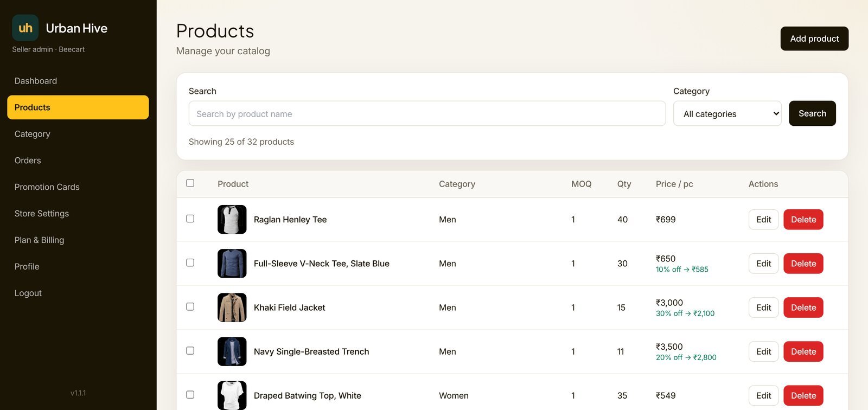Image resolution: width=868 pixels, height=410 pixels.
Task: Click the Category column header in table
Action: 457,184
